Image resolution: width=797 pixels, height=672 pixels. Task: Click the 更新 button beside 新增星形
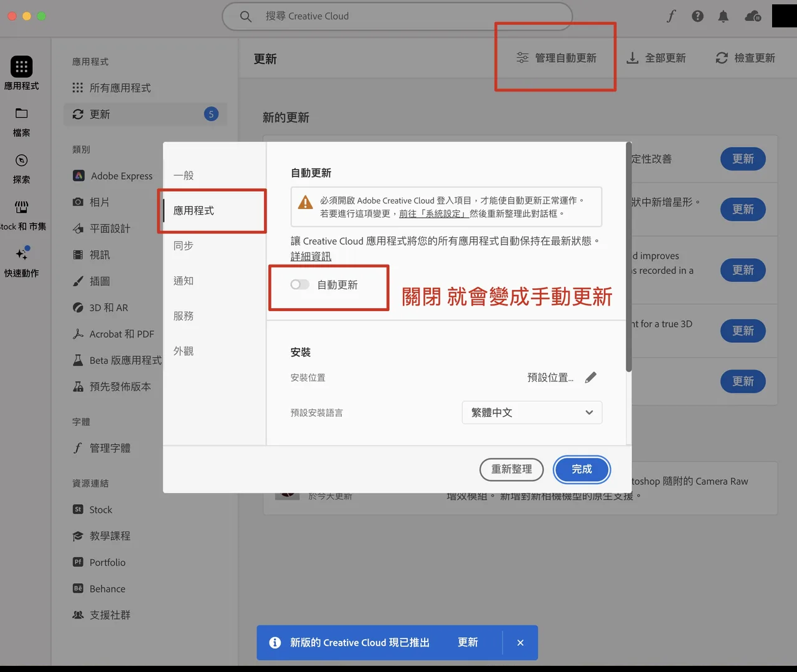click(743, 209)
